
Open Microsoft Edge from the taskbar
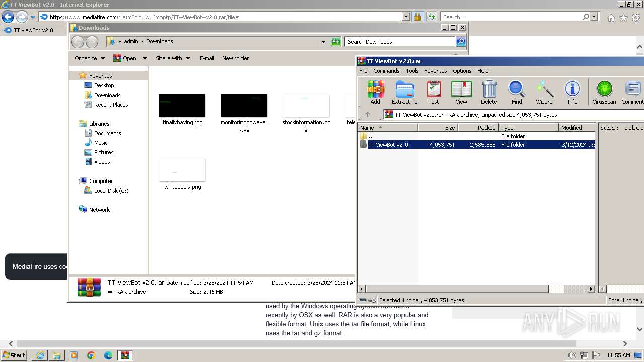click(x=108, y=355)
